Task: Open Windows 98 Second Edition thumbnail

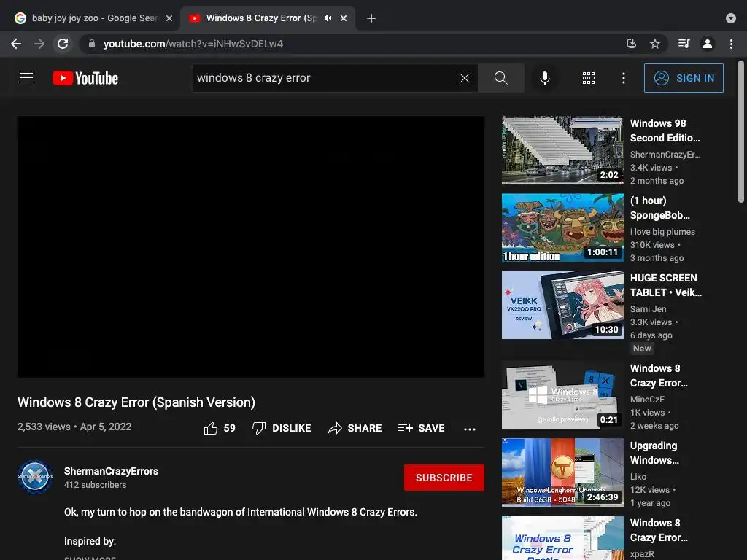Action: pyautogui.click(x=562, y=150)
